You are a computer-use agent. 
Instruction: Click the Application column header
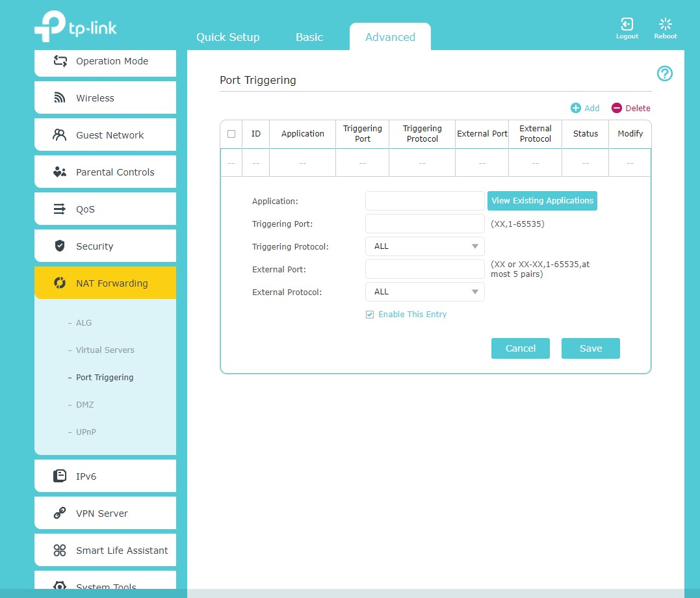tap(302, 133)
